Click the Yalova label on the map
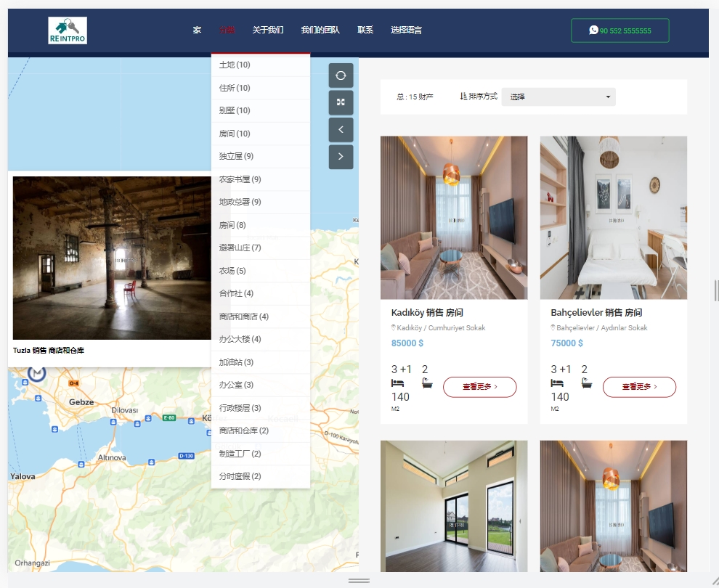 [x=23, y=477]
